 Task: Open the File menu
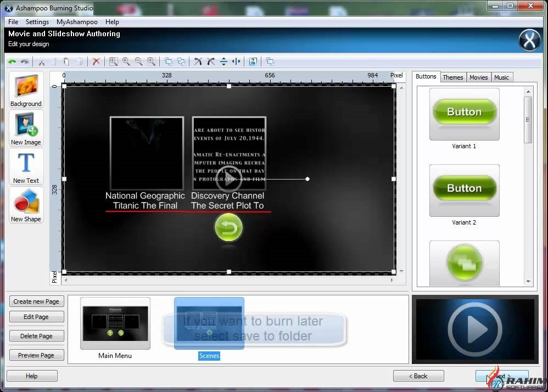click(x=13, y=21)
